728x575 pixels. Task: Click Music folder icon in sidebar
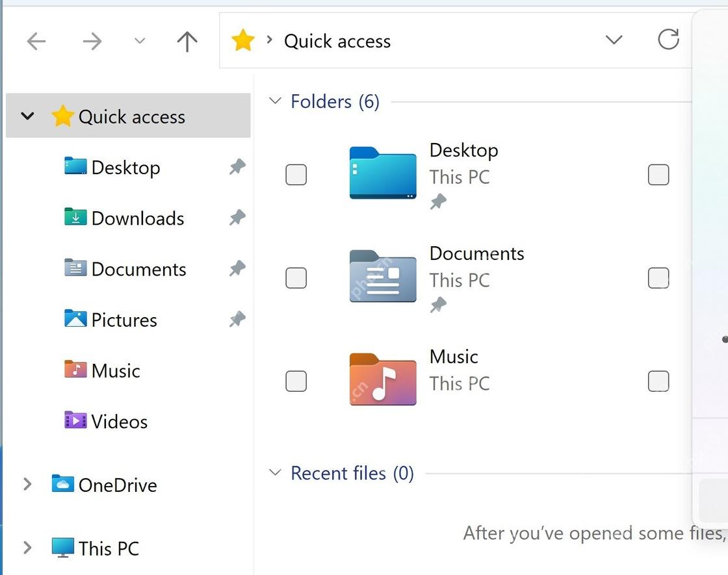75,370
